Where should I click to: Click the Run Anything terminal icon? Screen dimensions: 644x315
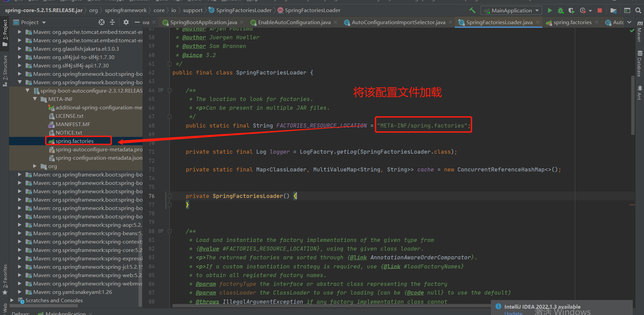627,10
